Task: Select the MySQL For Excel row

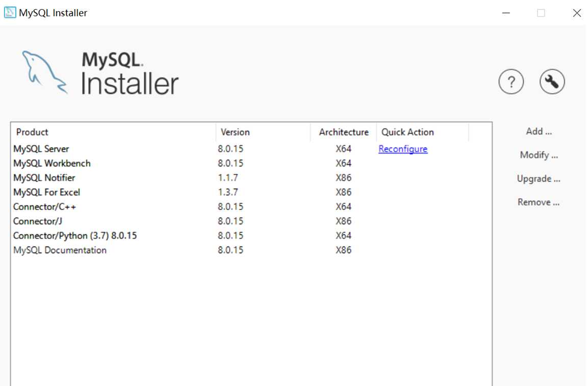Action: tap(251, 192)
